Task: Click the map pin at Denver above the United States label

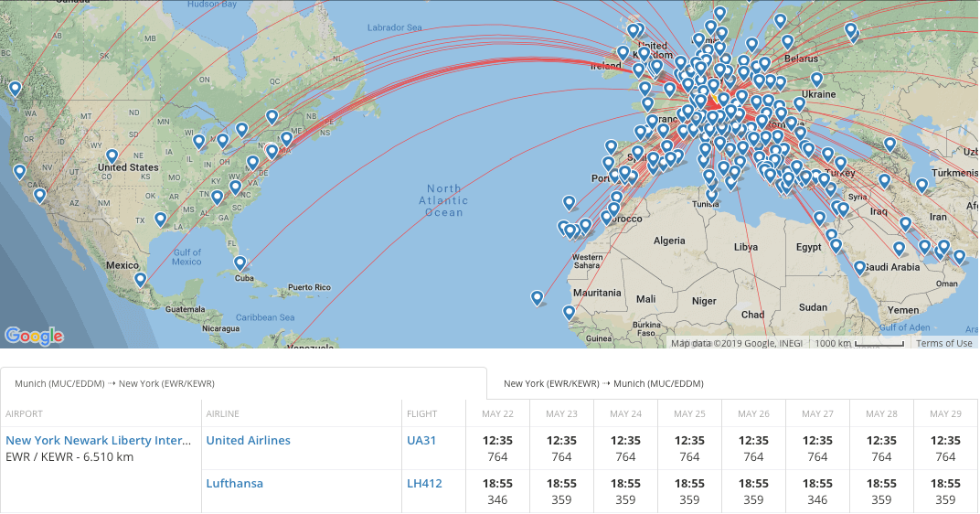Action: click(x=112, y=155)
